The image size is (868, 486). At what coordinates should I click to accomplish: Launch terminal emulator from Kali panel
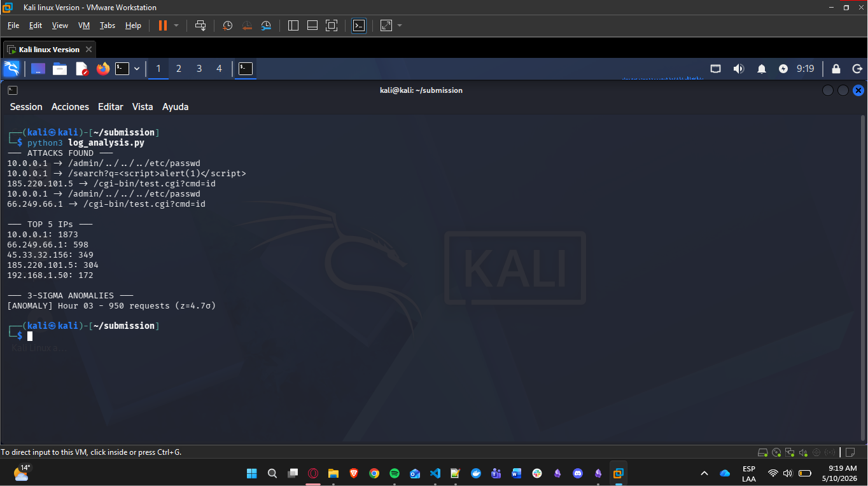click(x=122, y=69)
